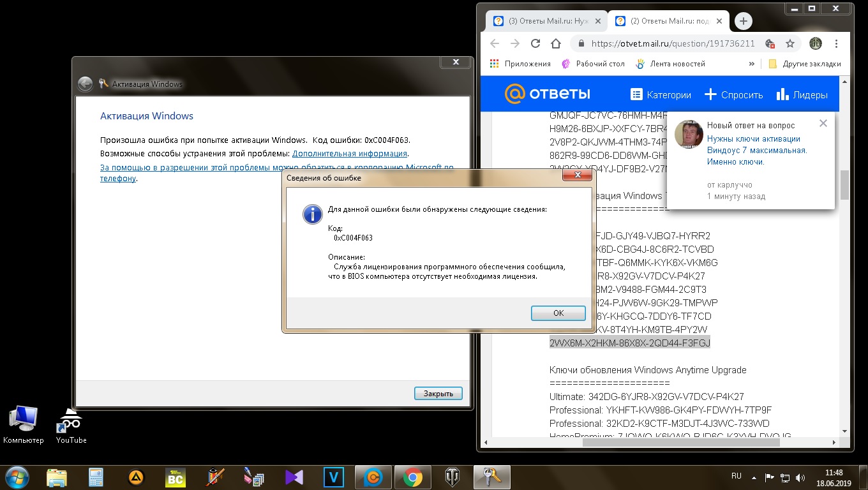Open the BC taskbar icon
This screenshot has width=868, height=490.
click(176, 477)
